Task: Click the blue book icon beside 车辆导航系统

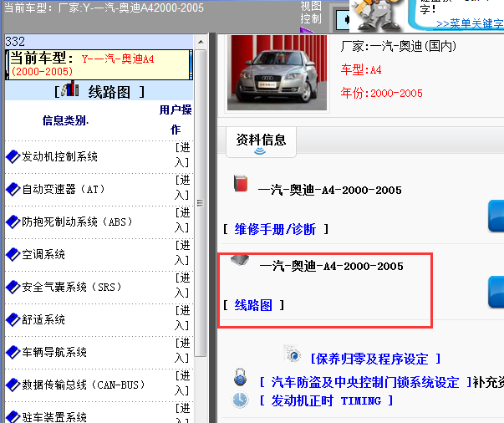Action: point(13,352)
